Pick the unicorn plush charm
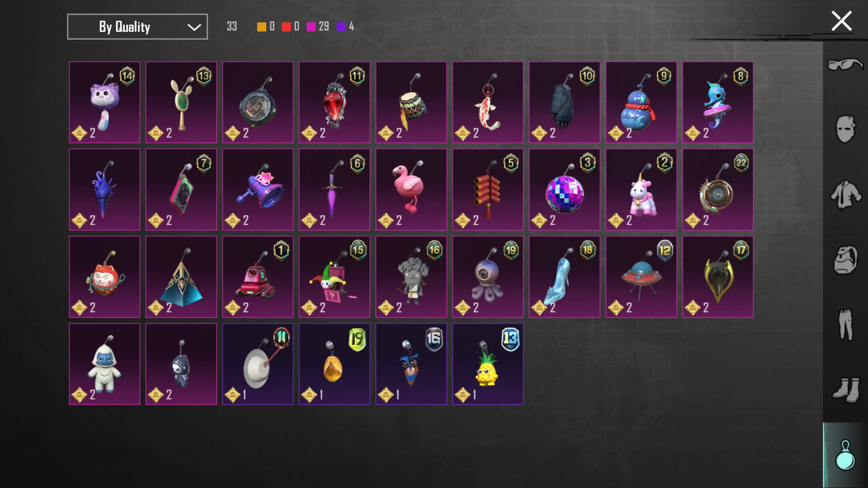 pyautogui.click(x=641, y=189)
